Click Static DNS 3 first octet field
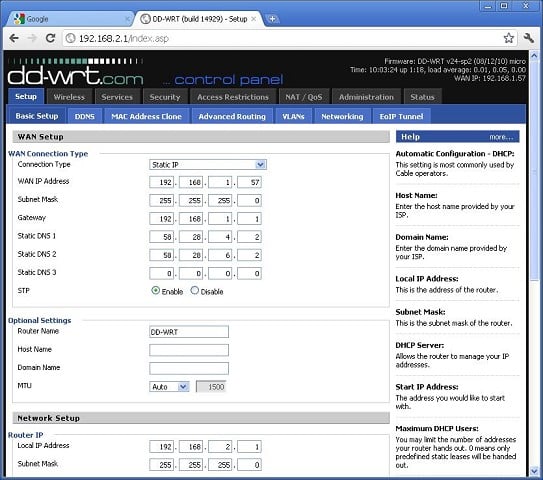This screenshot has height=480, width=543. click(x=161, y=274)
